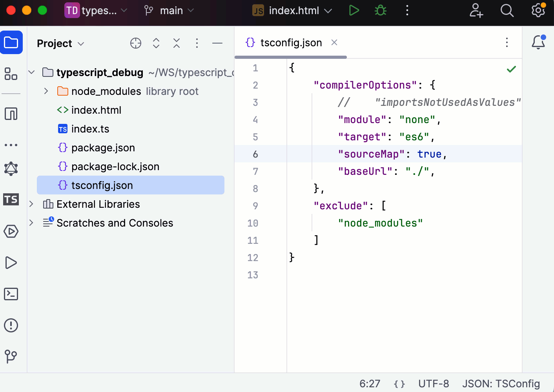Toggle the Structure tool window
The height and width of the screenshot is (392, 554).
pos(11,74)
